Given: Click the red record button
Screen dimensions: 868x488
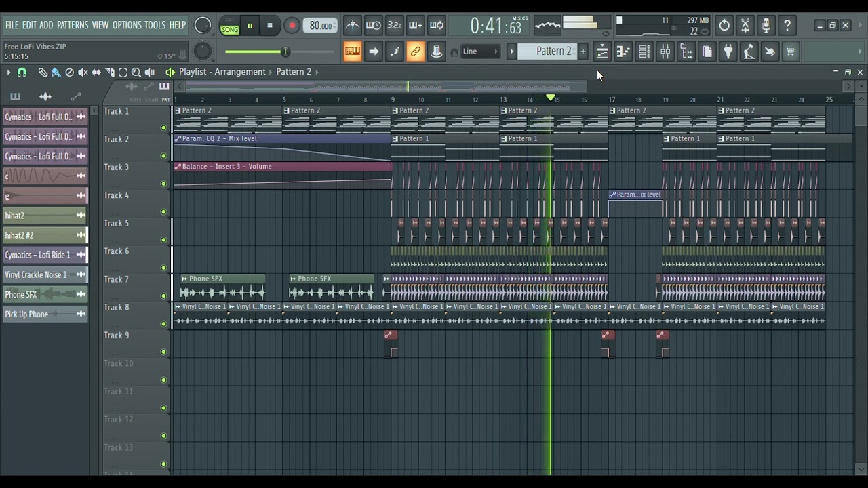Looking at the screenshot, I should (292, 26).
